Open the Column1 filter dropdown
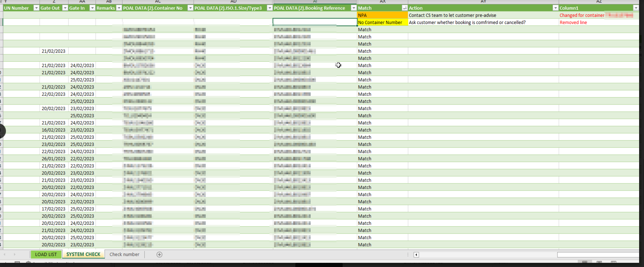 point(636,8)
